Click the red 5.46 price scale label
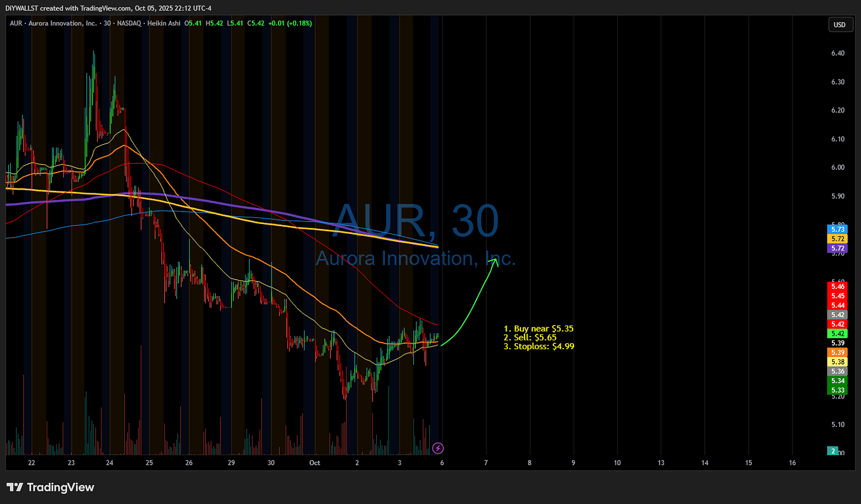The width and height of the screenshot is (861, 504). pyautogui.click(x=837, y=286)
